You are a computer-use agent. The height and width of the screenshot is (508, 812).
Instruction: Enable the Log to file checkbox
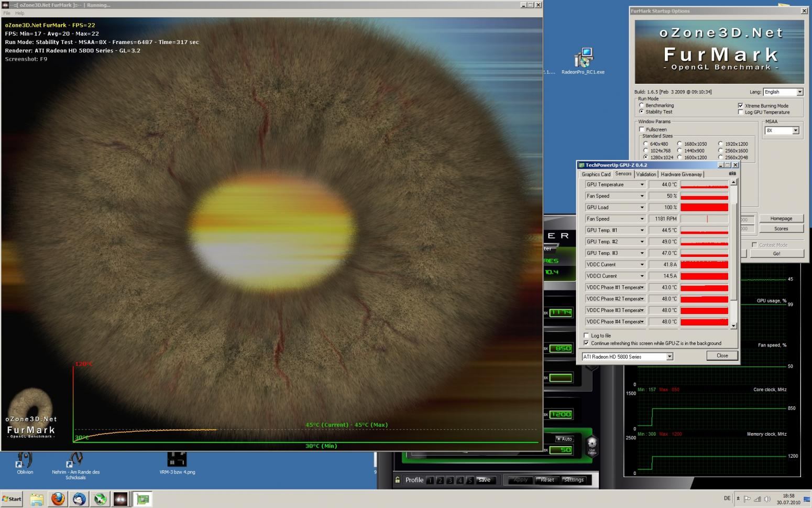586,336
